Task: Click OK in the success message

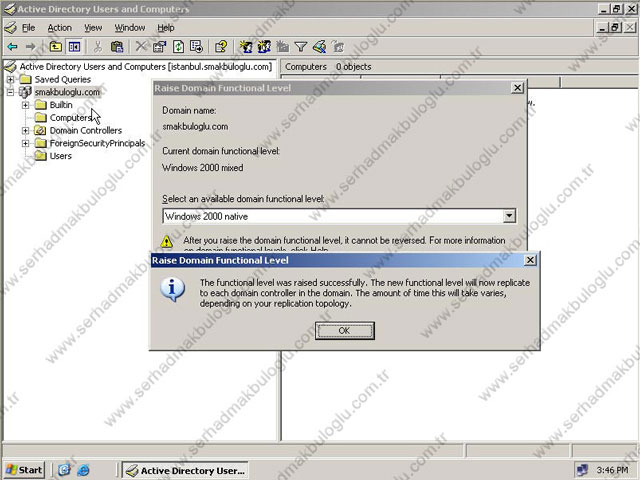Action: point(344,330)
